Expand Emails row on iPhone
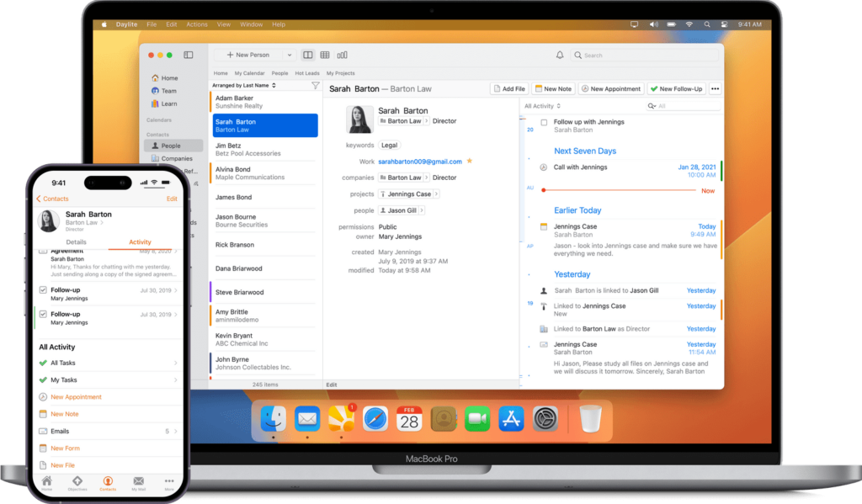Viewport: 862px width, 504px height. 109,431
